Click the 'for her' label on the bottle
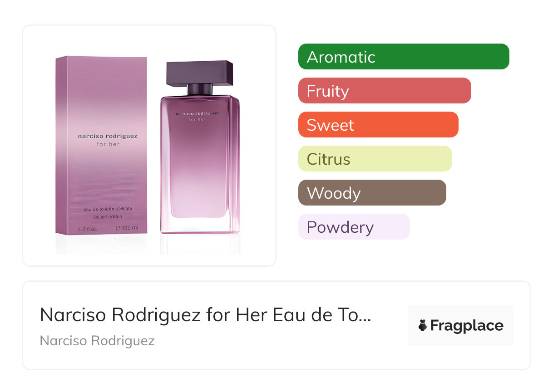 pyautogui.click(x=197, y=120)
